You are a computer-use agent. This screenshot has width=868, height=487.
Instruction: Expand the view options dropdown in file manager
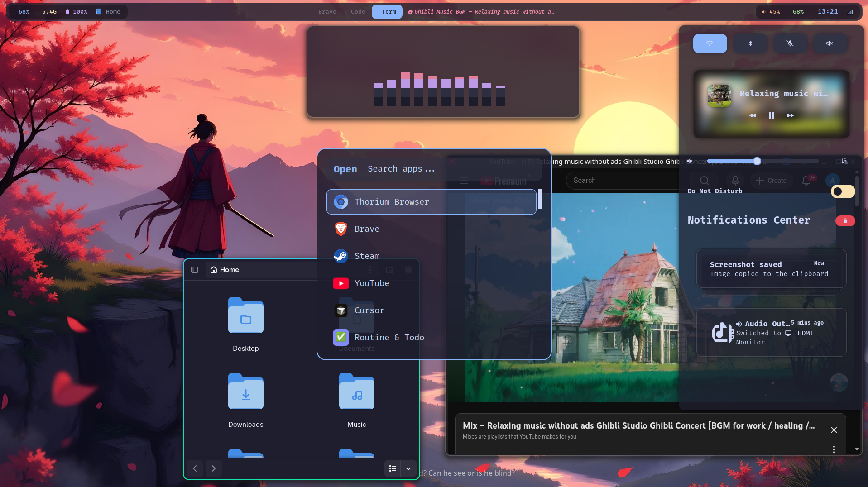point(408,468)
